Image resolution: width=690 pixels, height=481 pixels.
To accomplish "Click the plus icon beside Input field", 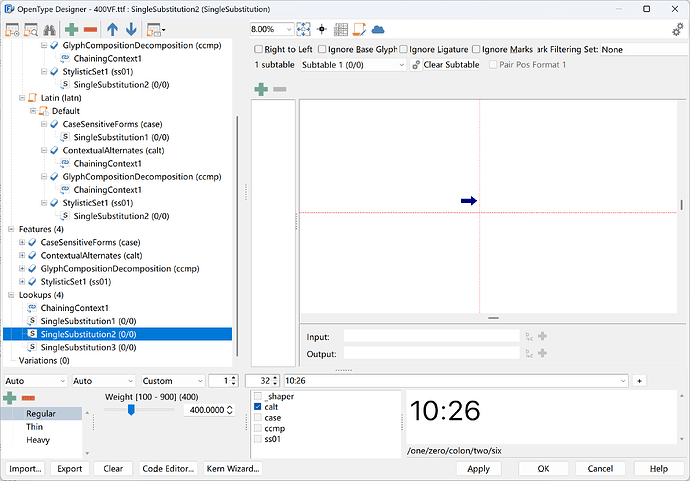I will pos(543,336).
